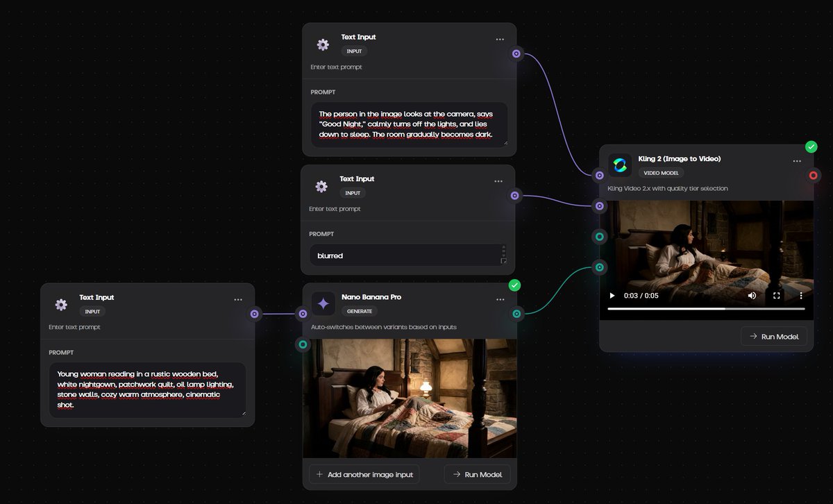Select Nano Banana Pro purple text input port
The height and width of the screenshot is (504, 833).
[x=303, y=314]
